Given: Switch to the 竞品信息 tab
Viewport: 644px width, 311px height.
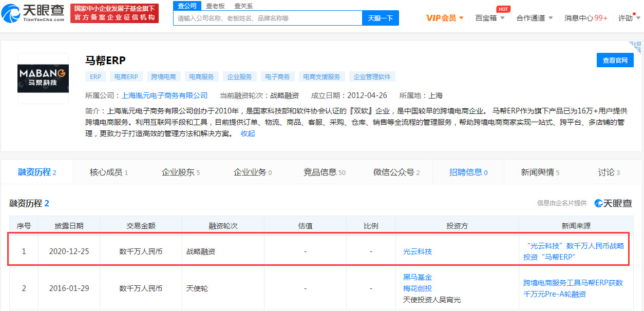Looking at the screenshot, I should pos(325,172).
